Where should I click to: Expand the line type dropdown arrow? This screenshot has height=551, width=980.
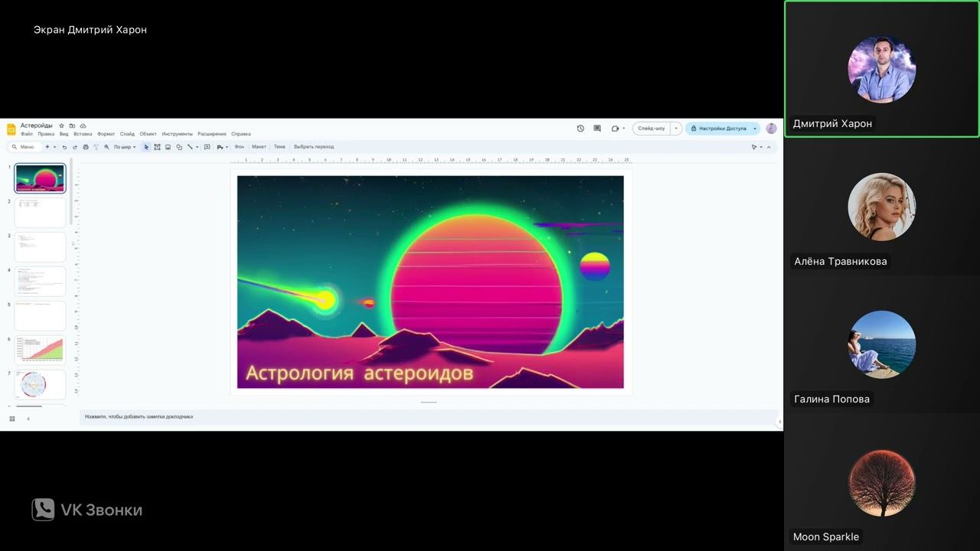click(x=197, y=147)
